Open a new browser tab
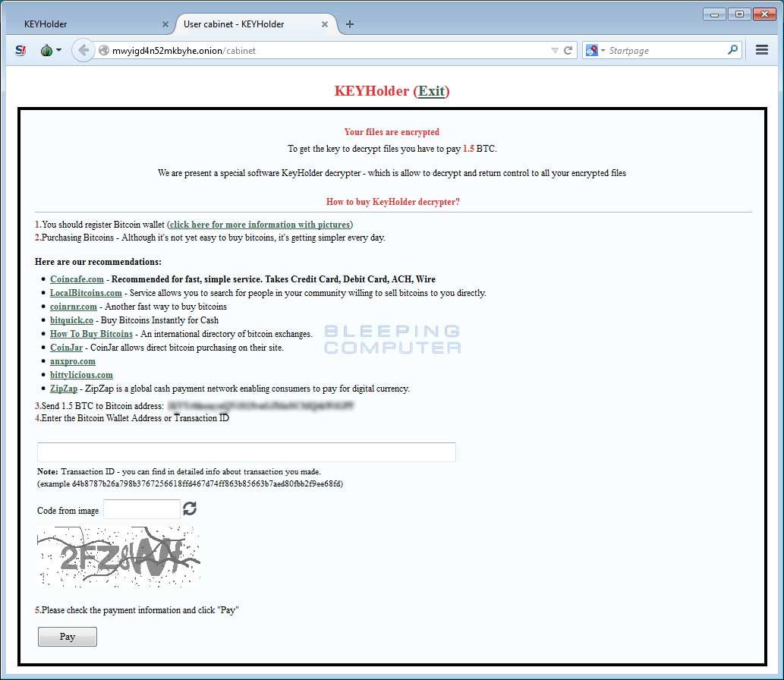Image resolution: width=784 pixels, height=680 pixels. (x=350, y=24)
